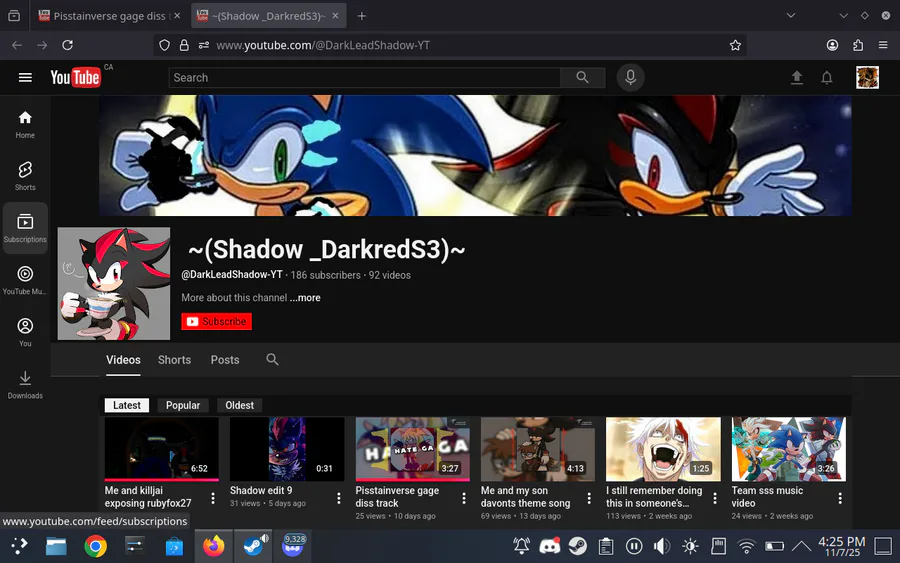
Task: Open YouTube Music in sidebar
Action: point(25,280)
